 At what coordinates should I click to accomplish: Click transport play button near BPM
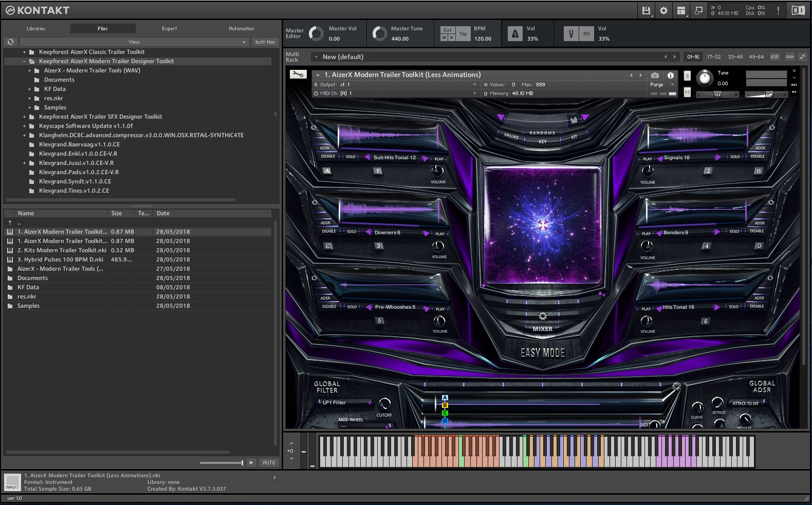click(452, 38)
